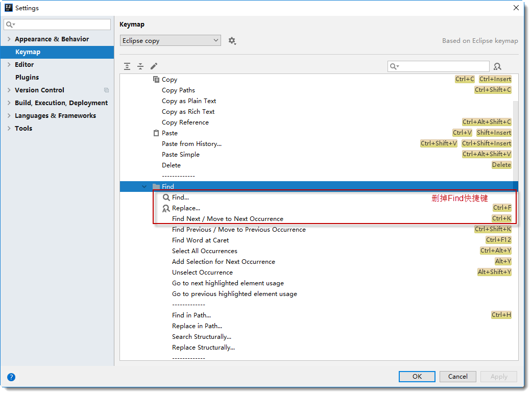Click the Version Control project-level icon
The height and width of the screenshot is (395, 532).
point(107,90)
